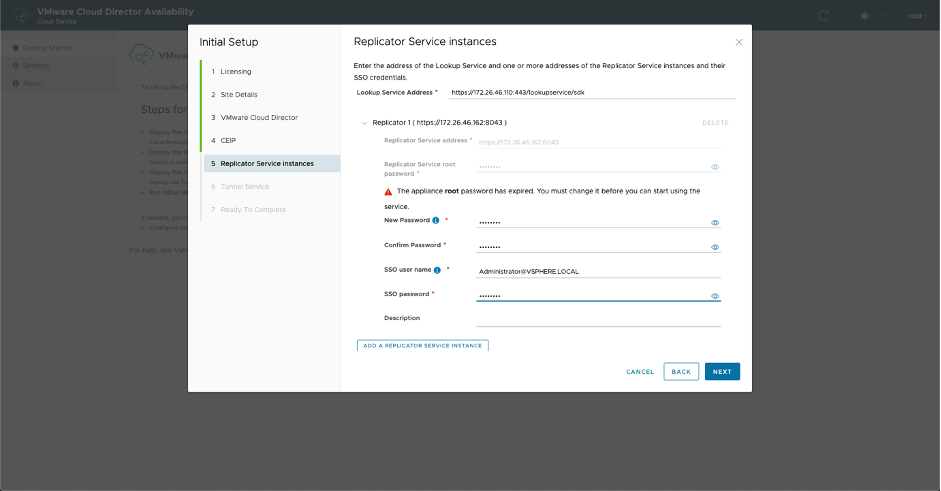Screen dimensions: 941x491
Task: Click the VMware Cloud Director Availability logo
Action: coord(20,15)
